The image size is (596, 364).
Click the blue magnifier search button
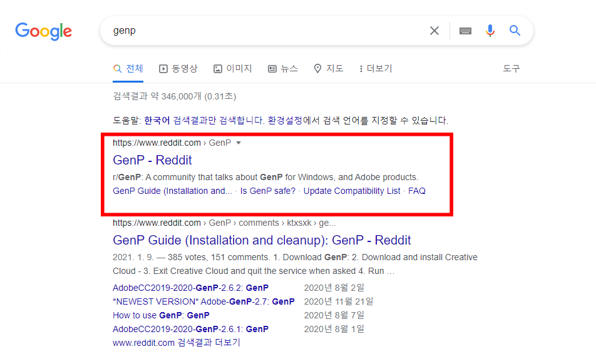pyautogui.click(x=515, y=31)
